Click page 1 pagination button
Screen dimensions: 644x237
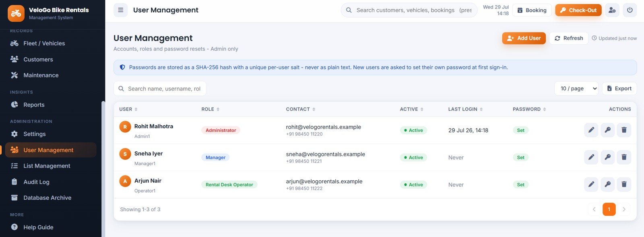click(x=609, y=209)
